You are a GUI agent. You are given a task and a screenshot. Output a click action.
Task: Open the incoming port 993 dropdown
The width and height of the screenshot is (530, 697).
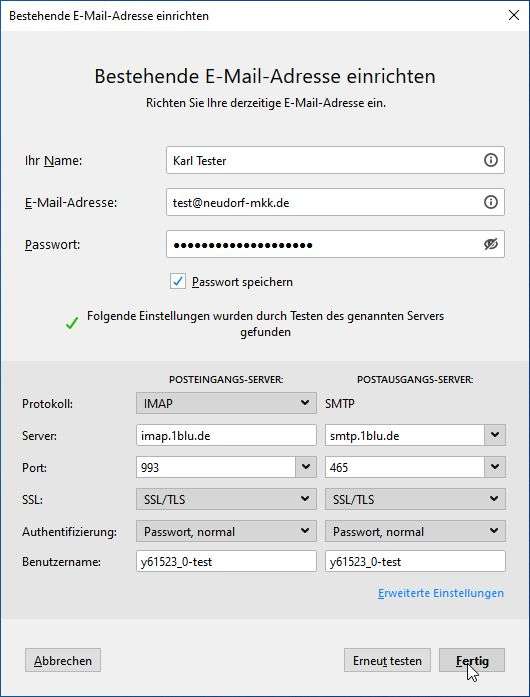pyautogui.click(x=306, y=467)
